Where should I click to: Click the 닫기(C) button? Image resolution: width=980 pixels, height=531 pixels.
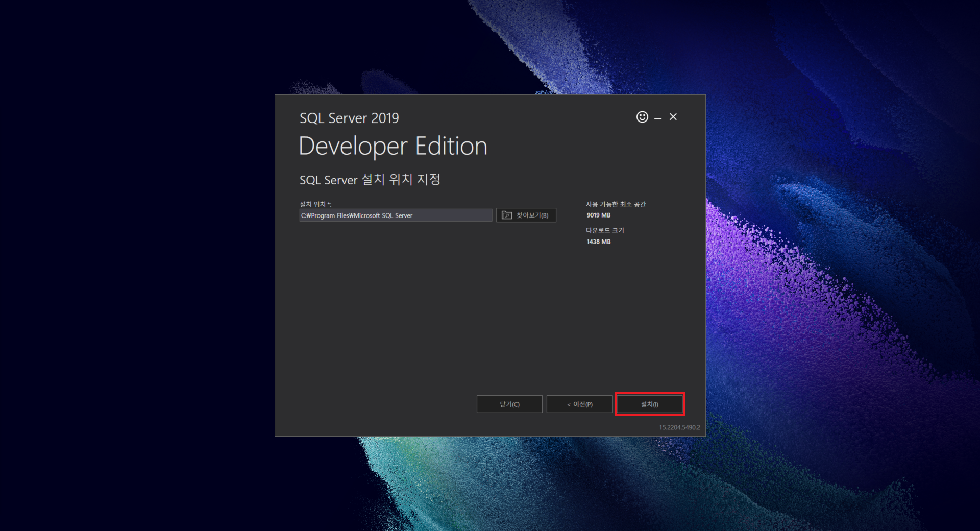click(509, 404)
